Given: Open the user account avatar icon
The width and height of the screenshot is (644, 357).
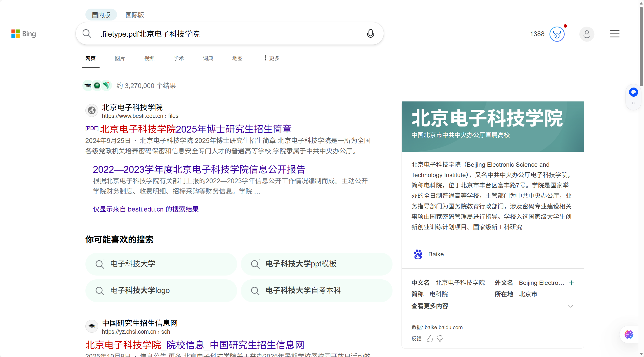Looking at the screenshot, I should click(x=587, y=34).
